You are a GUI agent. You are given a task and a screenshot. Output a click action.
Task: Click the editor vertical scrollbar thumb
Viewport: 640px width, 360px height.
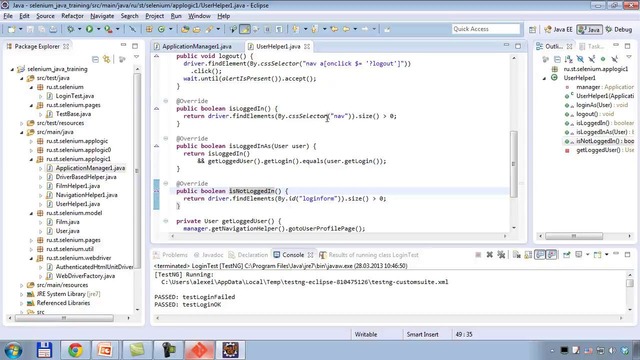pyautogui.click(x=514, y=164)
